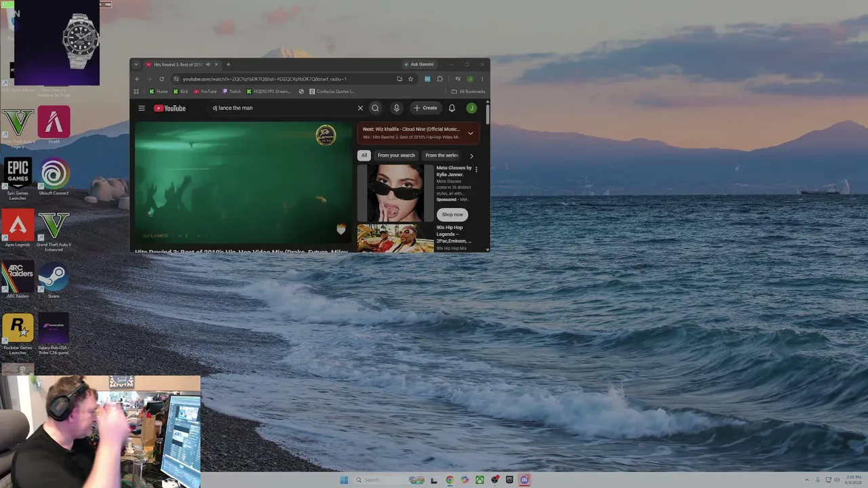
Task: Open the YouTube guide hamburger menu
Action: [142, 108]
